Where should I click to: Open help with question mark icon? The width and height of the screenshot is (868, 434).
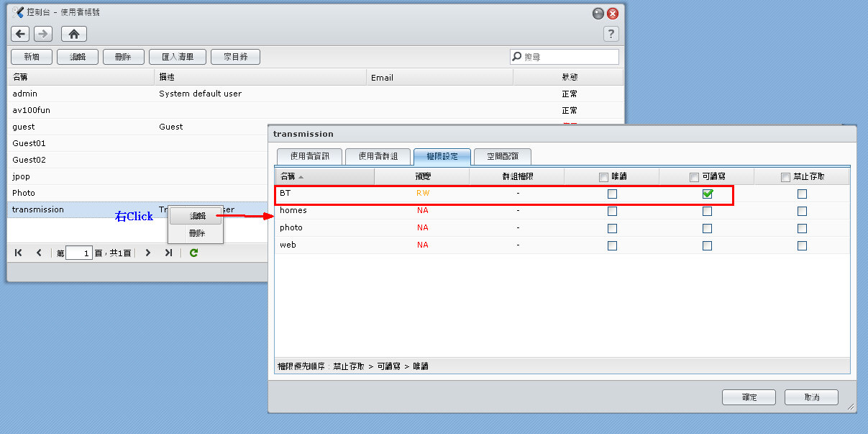point(611,34)
